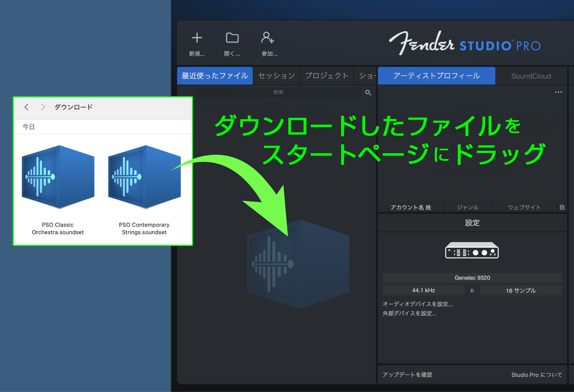Open the Genelec 9320 device dropdown
Viewport: 574px width, 392px height.
coord(472,278)
